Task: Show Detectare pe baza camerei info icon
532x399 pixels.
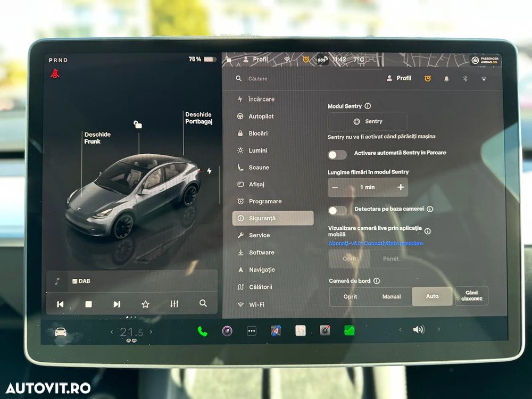Action: (430, 209)
